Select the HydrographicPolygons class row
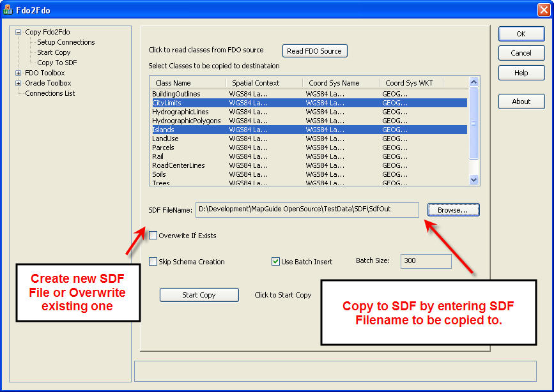 (x=309, y=121)
